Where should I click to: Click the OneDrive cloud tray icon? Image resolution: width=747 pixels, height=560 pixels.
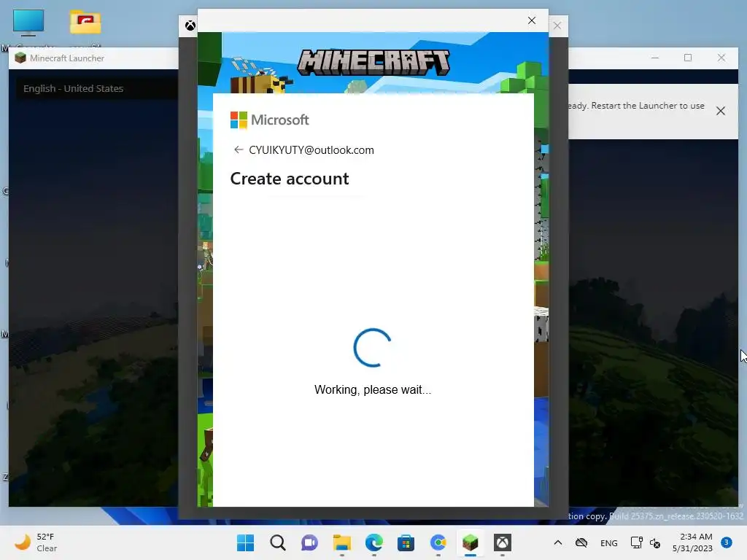coord(581,542)
